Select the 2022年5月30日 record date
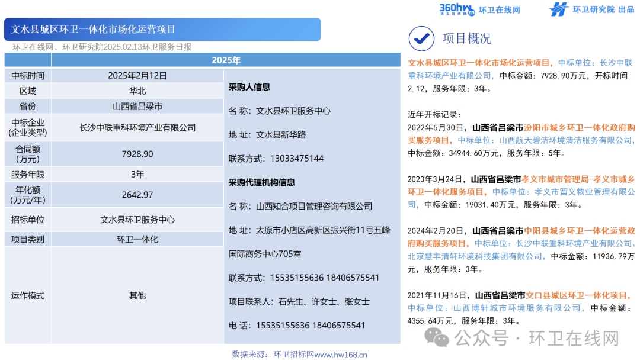This screenshot has width=640, height=364. pos(437,128)
